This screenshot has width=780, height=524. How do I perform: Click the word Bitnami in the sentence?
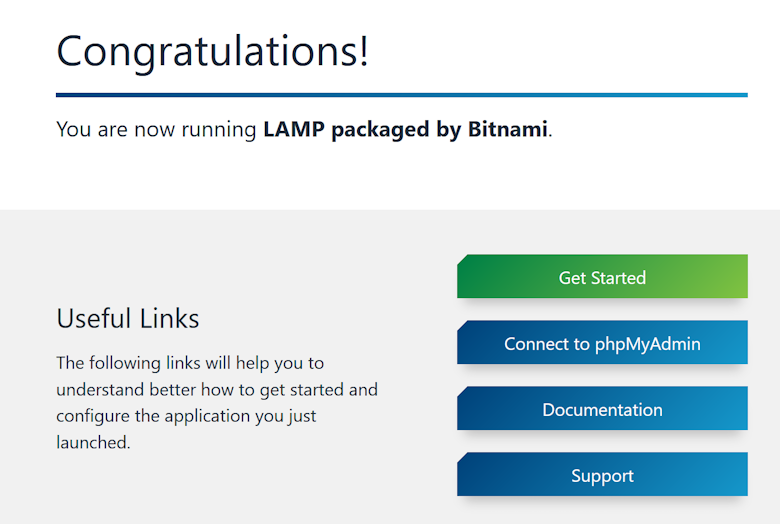click(507, 129)
